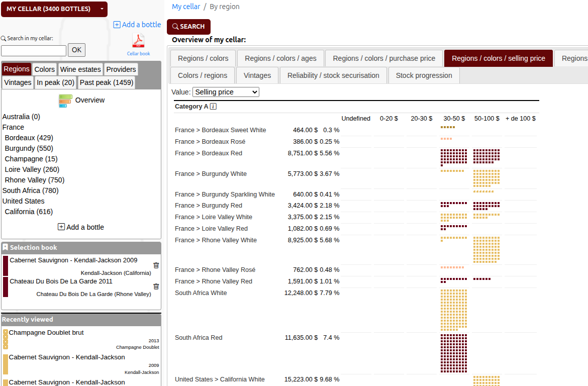Screen dimensions: 588x386
Task: Select Burgundy (550) in the region list
Action: pyautogui.click(x=29, y=148)
